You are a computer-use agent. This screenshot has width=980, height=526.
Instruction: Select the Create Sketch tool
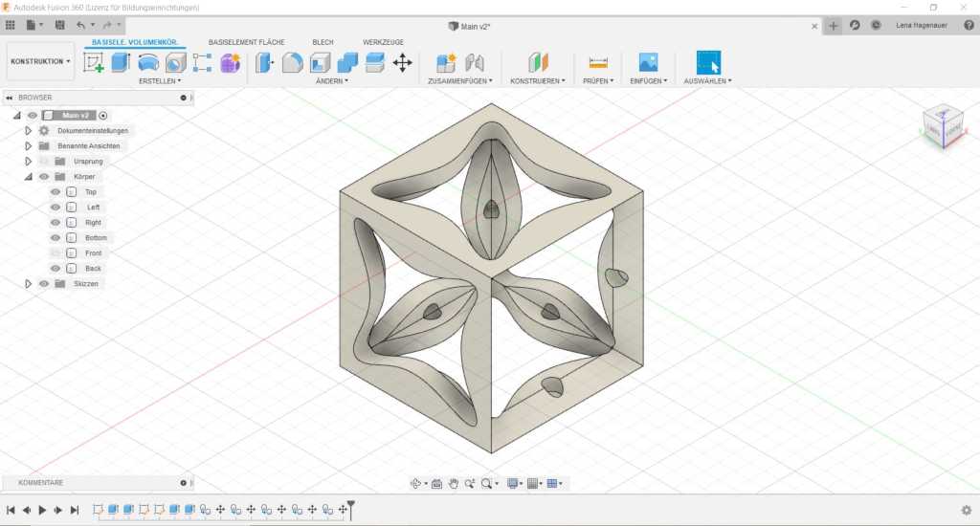[94, 62]
